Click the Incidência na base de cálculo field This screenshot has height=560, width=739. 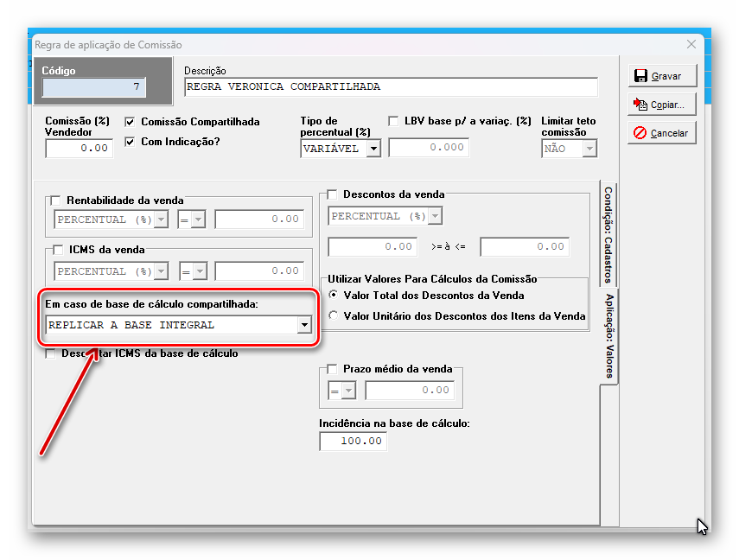point(353,442)
